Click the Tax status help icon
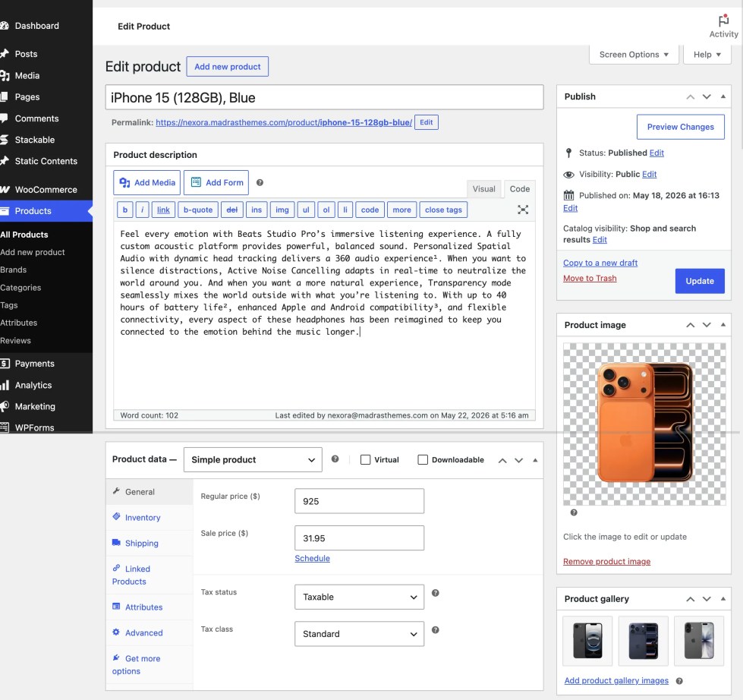 (436, 593)
